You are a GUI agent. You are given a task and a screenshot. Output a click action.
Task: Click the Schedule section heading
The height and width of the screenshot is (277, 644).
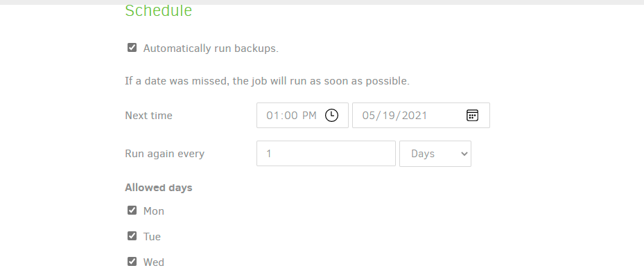click(x=159, y=10)
